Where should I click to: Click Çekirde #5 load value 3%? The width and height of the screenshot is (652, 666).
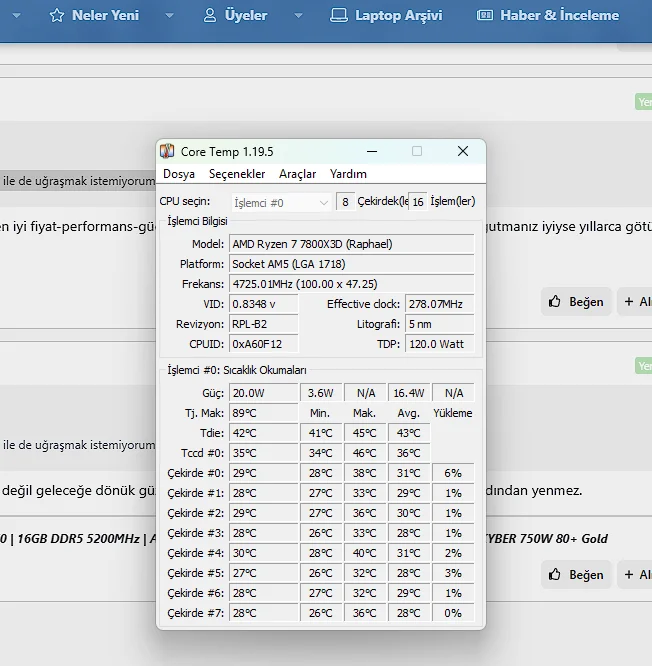tap(453, 573)
